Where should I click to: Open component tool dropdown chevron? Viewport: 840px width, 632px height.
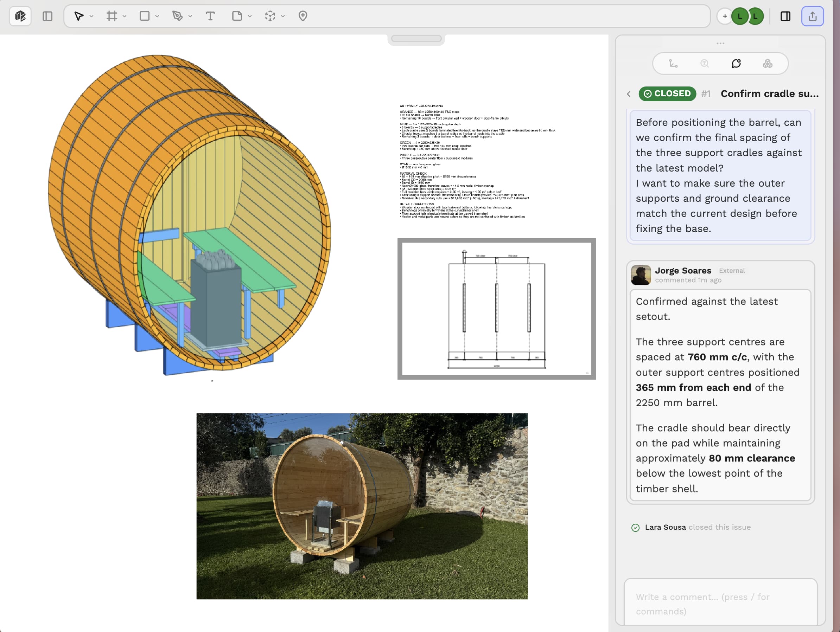click(282, 16)
